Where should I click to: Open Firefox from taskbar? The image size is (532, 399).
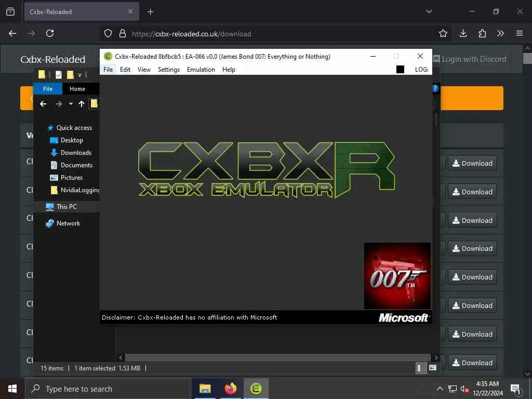(x=230, y=389)
